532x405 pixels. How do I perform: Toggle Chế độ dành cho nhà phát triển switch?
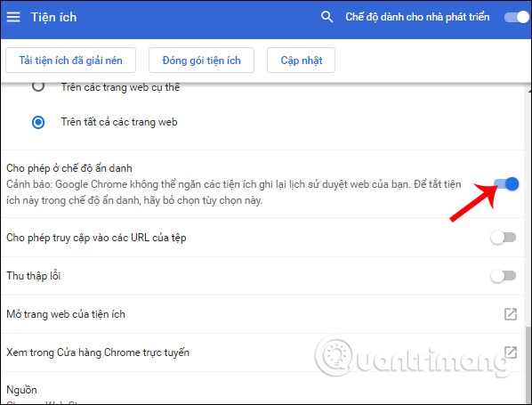click(516, 17)
